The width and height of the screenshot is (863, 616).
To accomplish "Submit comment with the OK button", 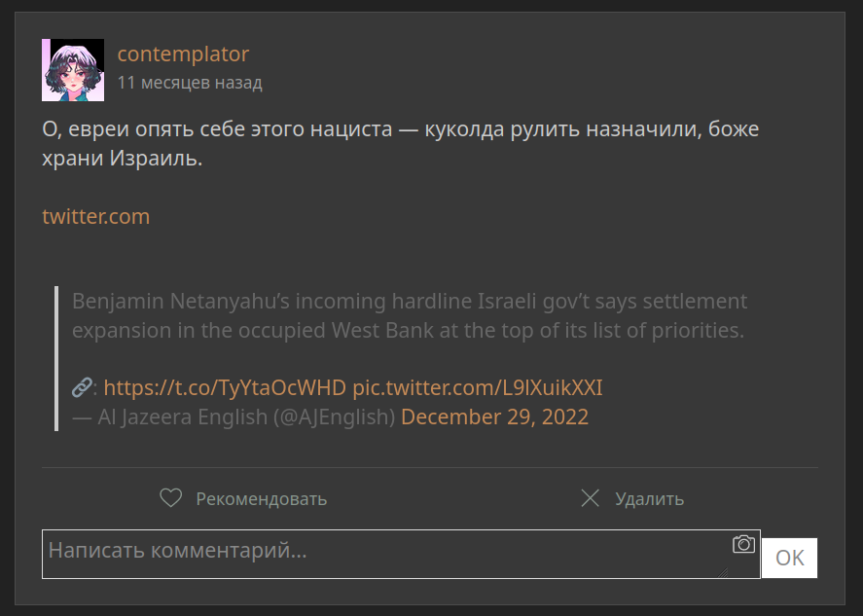I will pos(789,558).
